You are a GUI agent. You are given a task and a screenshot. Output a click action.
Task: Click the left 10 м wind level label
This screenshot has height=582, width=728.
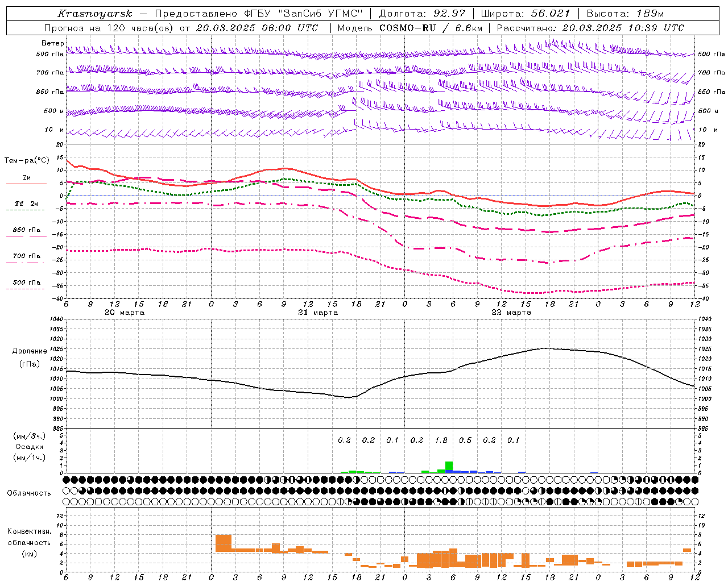pyautogui.click(x=55, y=130)
